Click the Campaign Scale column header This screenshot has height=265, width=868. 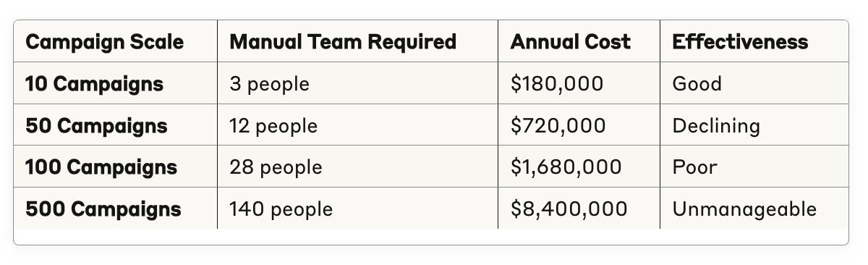point(104,42)
